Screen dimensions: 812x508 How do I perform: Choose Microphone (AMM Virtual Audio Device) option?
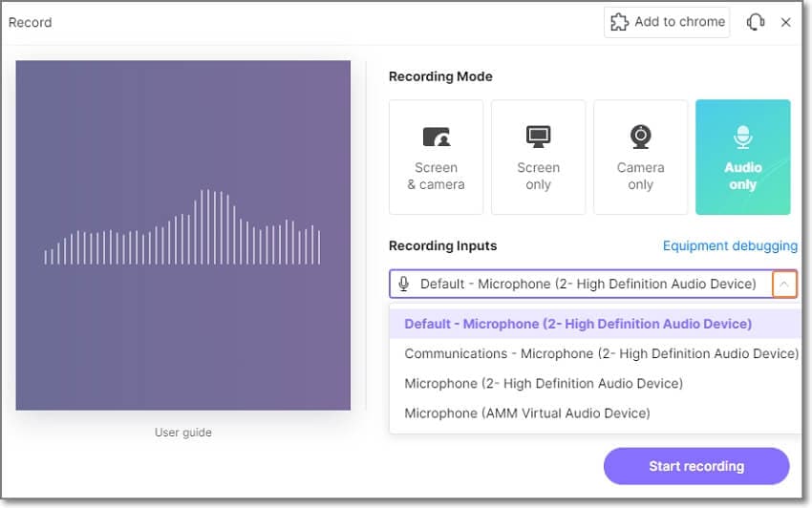pos(594,413)
